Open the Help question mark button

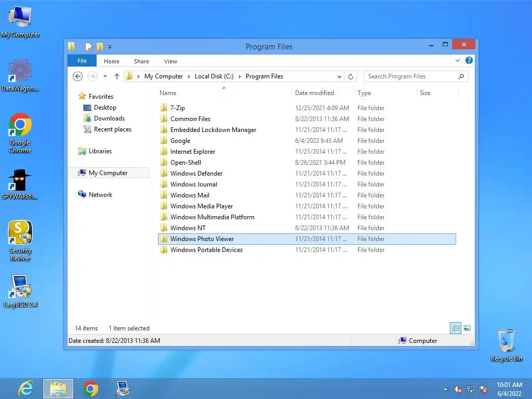click(x=469, y=60)
